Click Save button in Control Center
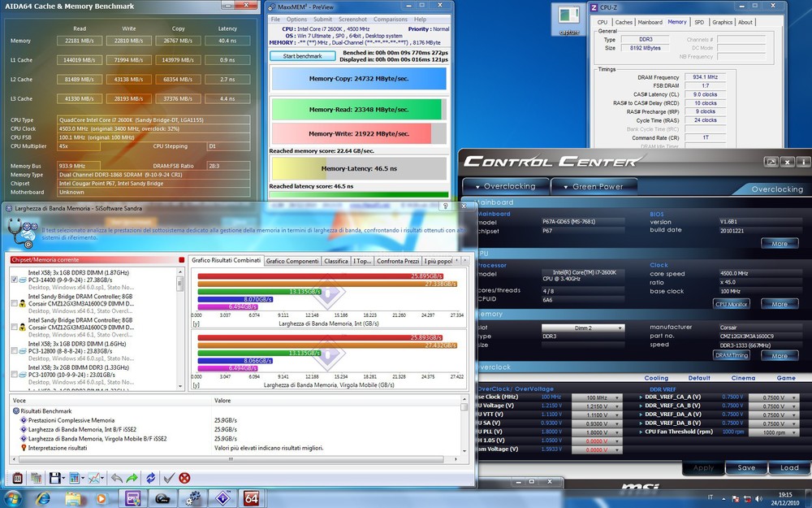This screenshot has width=812, height=508. (x=746, y=467)
